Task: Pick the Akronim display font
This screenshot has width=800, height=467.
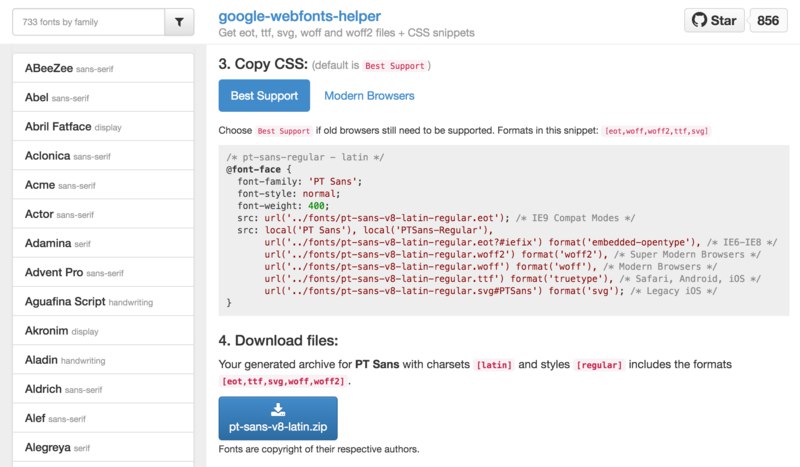Action: tap(103, 330)
